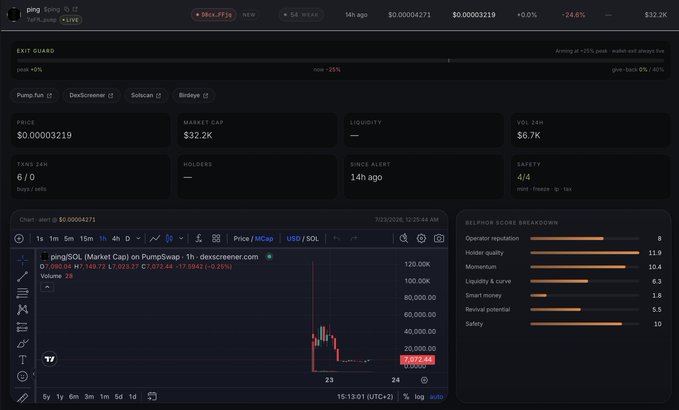Set chart range to 3m
Viewport: 679px width, 410px height.
89,397
